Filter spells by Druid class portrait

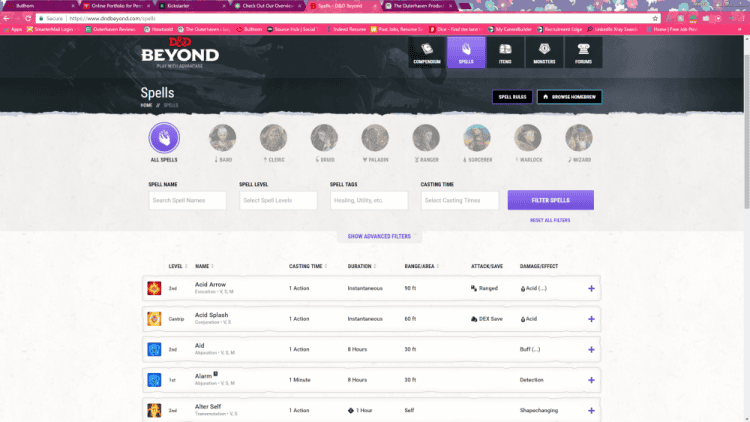tap(324, 138)
